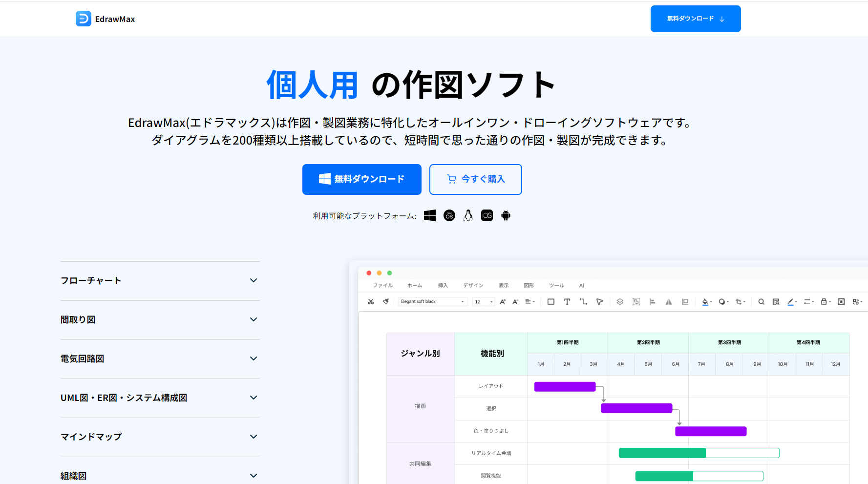Click the align left edges icon
Image resolution: width=868 pixels, height=484 pixels.
pyautogui.click(x=652, y=302)
